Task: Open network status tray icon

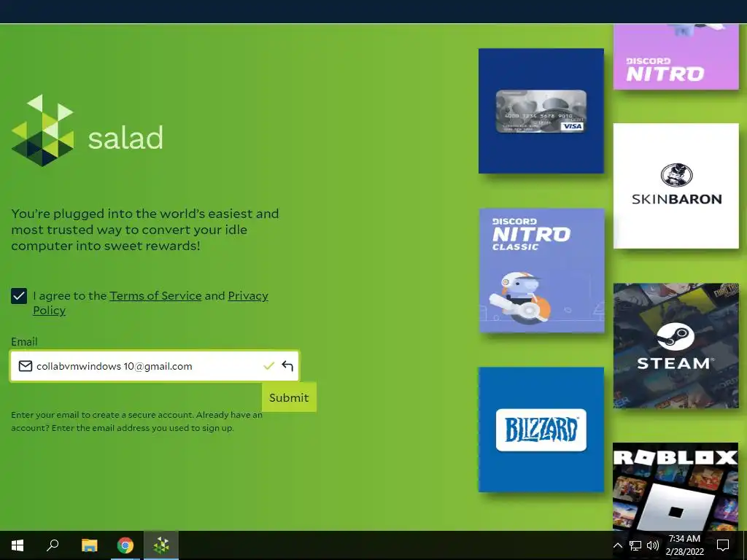Action: 635,545
